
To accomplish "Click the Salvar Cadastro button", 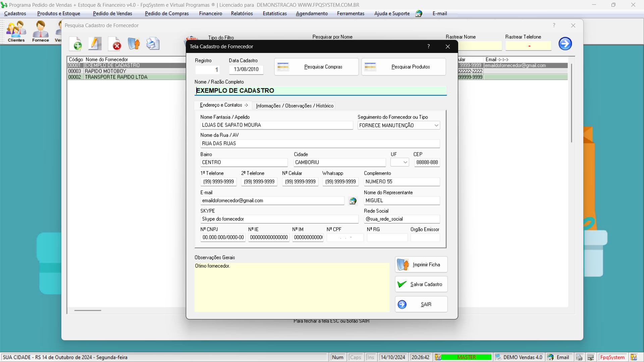I will click(x=421, y=285).
